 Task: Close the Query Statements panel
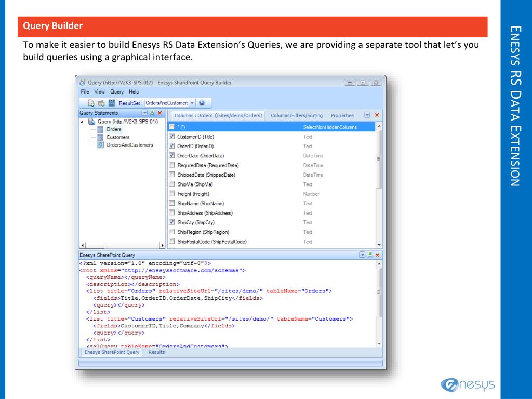pyautogui.click(x=160, y=113)
